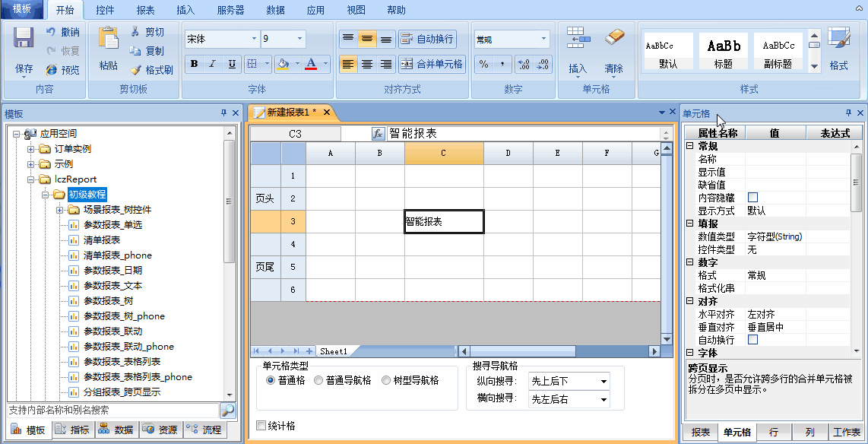Click the formula fx icon
868x444 pixels.
click(x=378, y=134)
